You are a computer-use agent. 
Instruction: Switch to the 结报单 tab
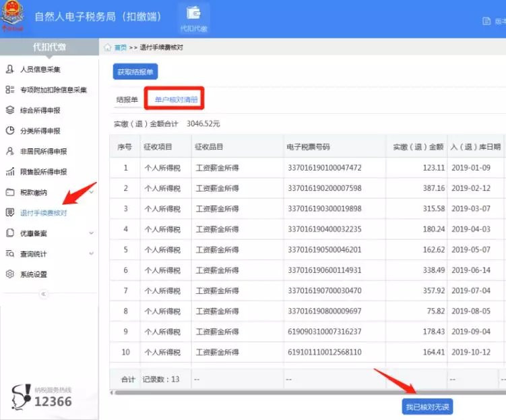coord(127,99)
